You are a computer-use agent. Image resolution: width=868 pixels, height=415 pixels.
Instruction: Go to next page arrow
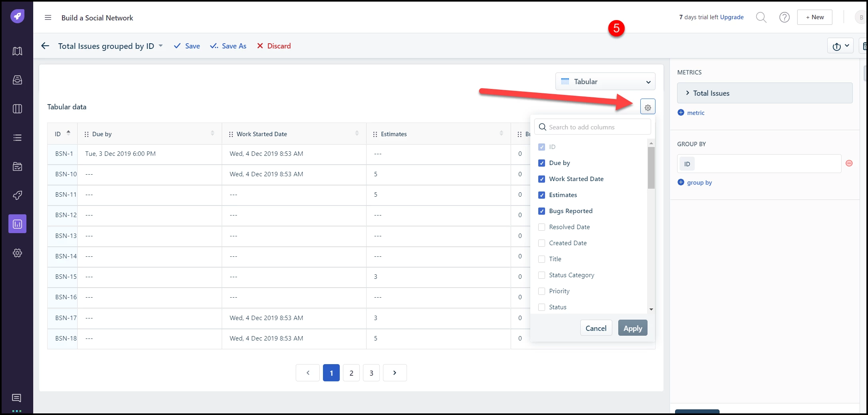[x=395, y=373]
